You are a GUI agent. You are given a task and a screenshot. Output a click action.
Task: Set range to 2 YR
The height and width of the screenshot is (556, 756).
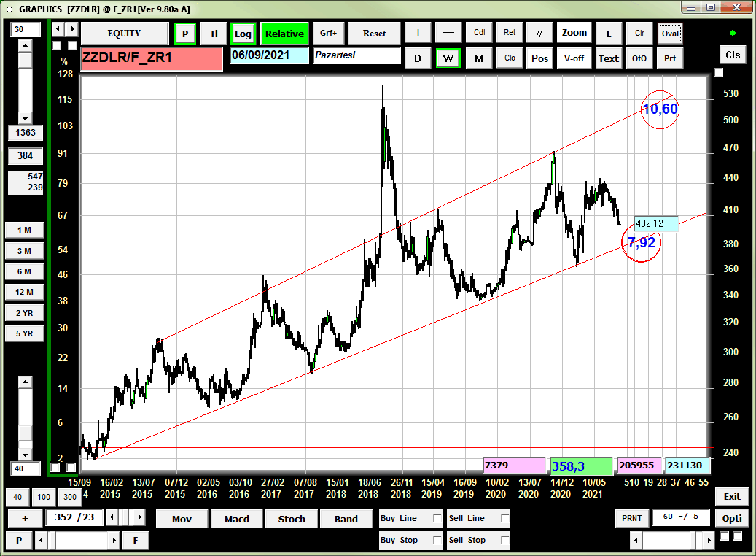24,313
